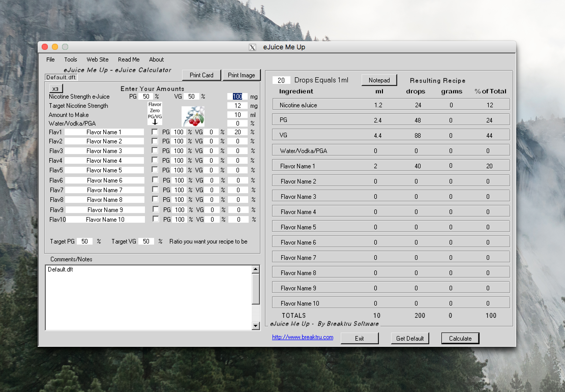This screenshot has width=565, height=392.
Task: Toggle the Flav10 zero PG/VG checkbox
Action: click(x=156, y=219)
